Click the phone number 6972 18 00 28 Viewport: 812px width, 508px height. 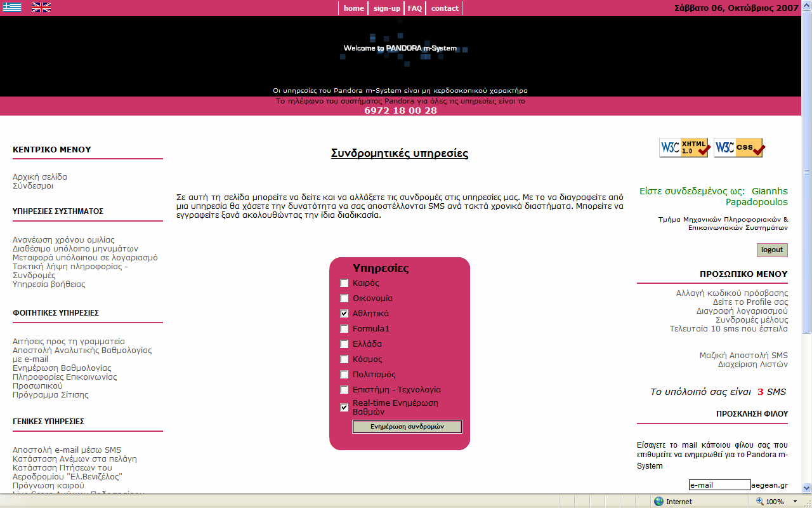point(400,110)
